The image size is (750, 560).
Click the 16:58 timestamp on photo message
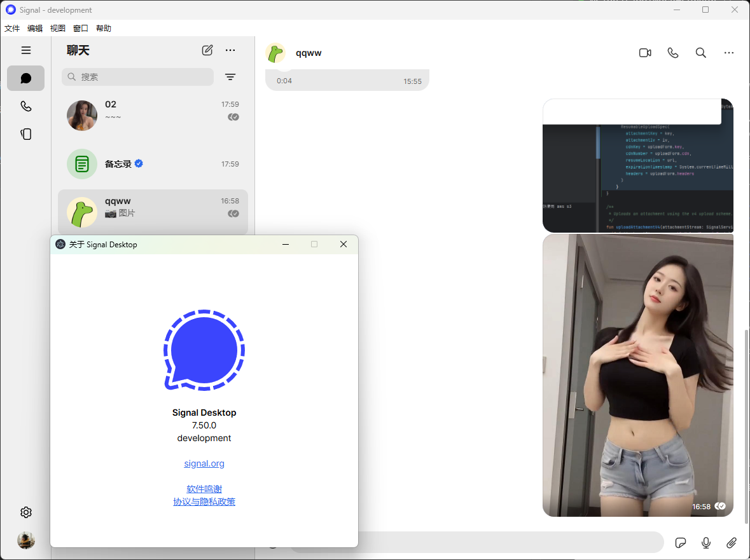(x=701, y=507)
